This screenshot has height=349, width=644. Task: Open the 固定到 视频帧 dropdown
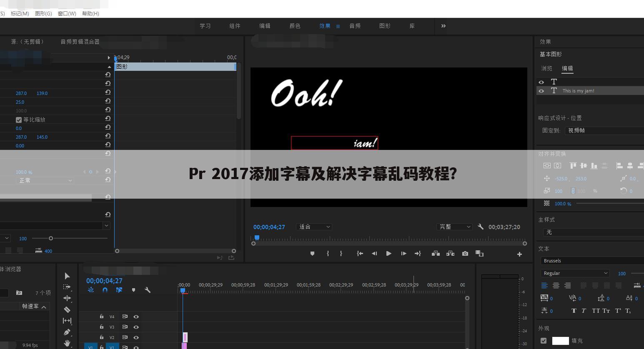click(x=604, y=130)
